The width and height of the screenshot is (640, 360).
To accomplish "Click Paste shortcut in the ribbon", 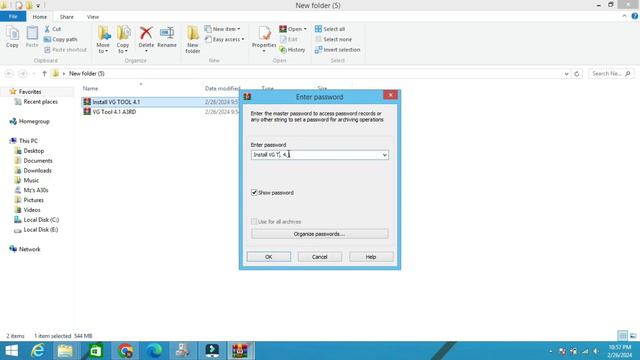I will tap(65, 49).
